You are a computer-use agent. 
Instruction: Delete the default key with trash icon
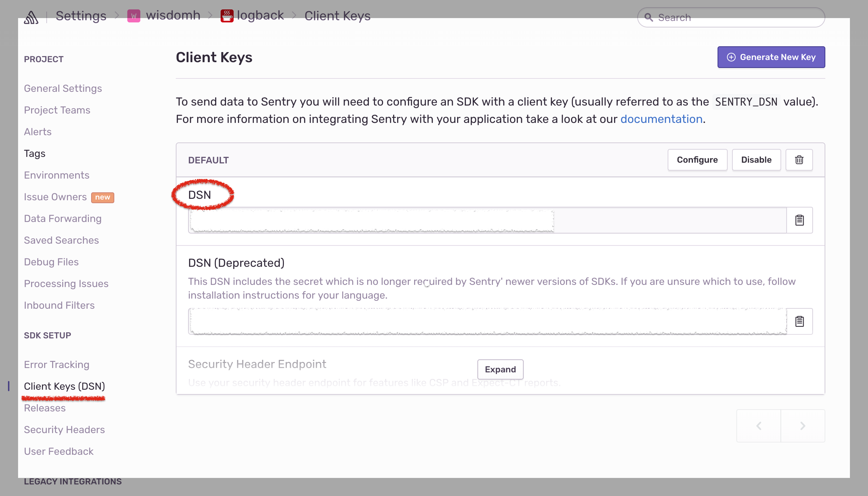pyautogui.click(x=799, y=160)
